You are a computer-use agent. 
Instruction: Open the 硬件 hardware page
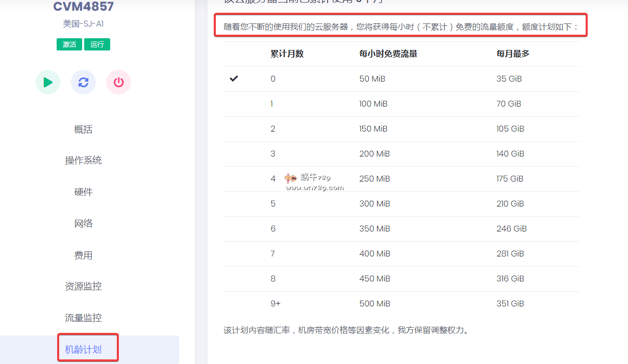tap(83, 192)
